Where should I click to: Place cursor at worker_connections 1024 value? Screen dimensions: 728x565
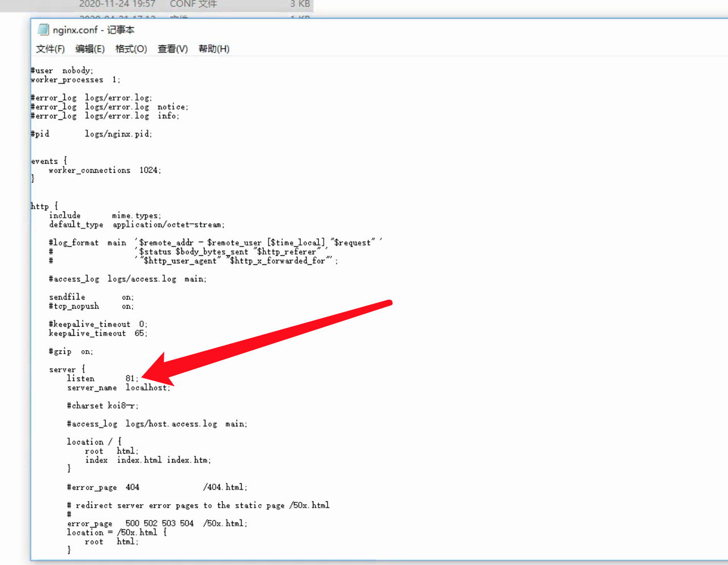pyautogui.click(x=149, y=170)
